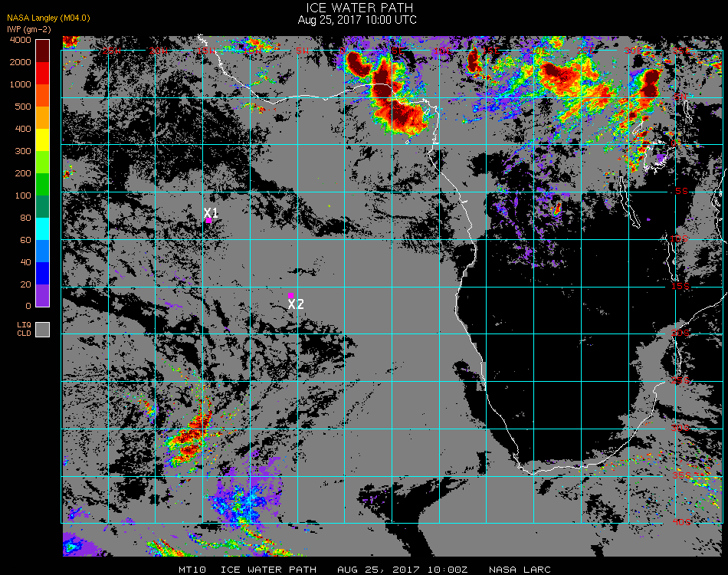The height and width of the screenshot is (575, 728).
Task: Click the legend value '500'
Action: 23,107
